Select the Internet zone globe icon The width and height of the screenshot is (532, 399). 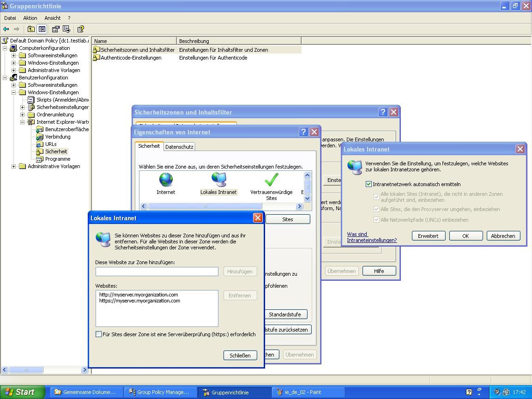pyautogui.click(x=166, y=180)
